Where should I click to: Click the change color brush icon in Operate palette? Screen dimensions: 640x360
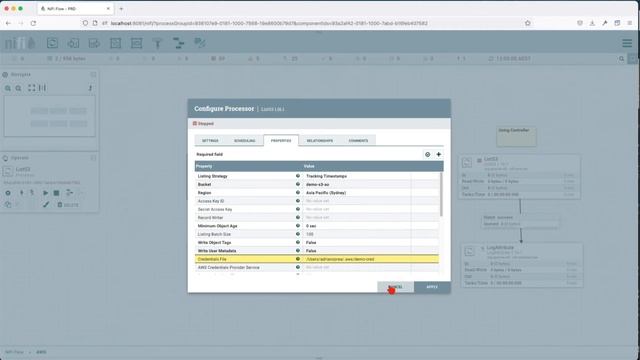tap(46, 204)
